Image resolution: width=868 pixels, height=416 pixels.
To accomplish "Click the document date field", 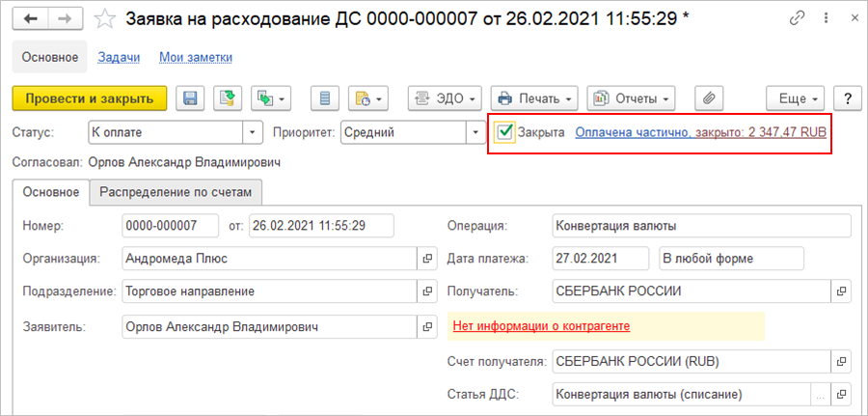I will [x=321, y=226].
